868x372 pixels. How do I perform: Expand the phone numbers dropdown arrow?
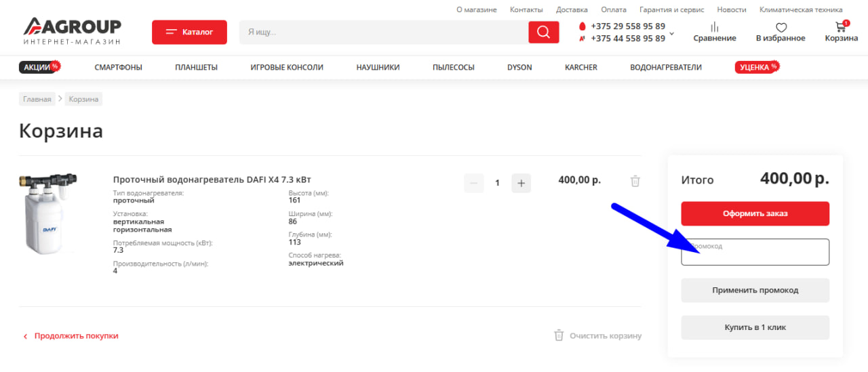[x=671, y=33]
